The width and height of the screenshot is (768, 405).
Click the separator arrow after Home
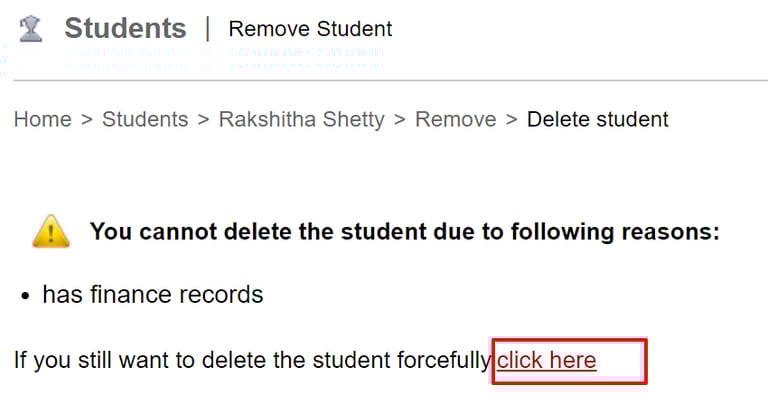tap(86, 120)
